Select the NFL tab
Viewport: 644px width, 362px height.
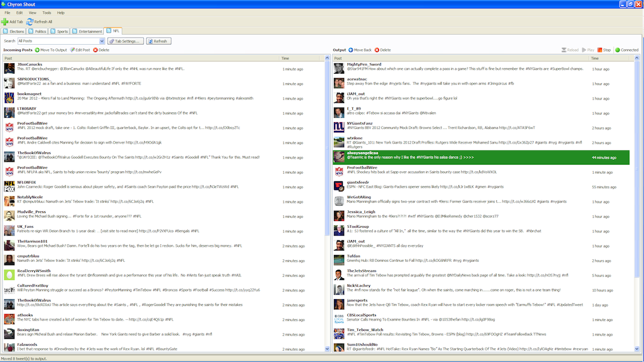pos(113,31)
